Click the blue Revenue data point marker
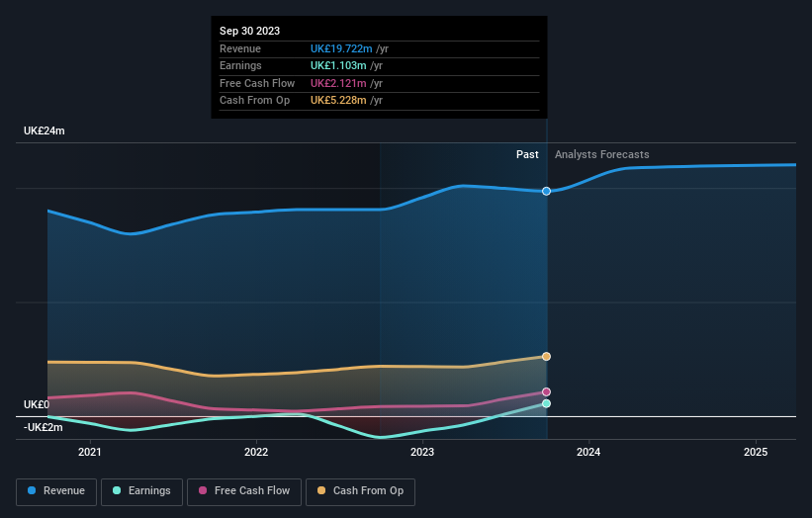This screenshot has width=812, height=518. pyautogui.click(x=546, y=192)
